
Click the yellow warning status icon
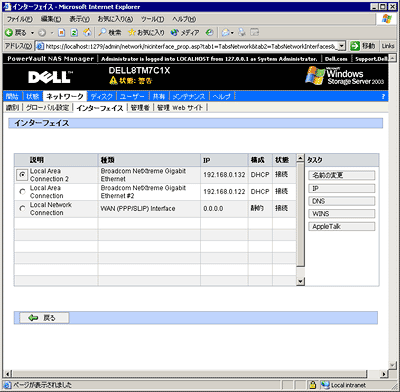pyautogui.click(x=113, y=80)
